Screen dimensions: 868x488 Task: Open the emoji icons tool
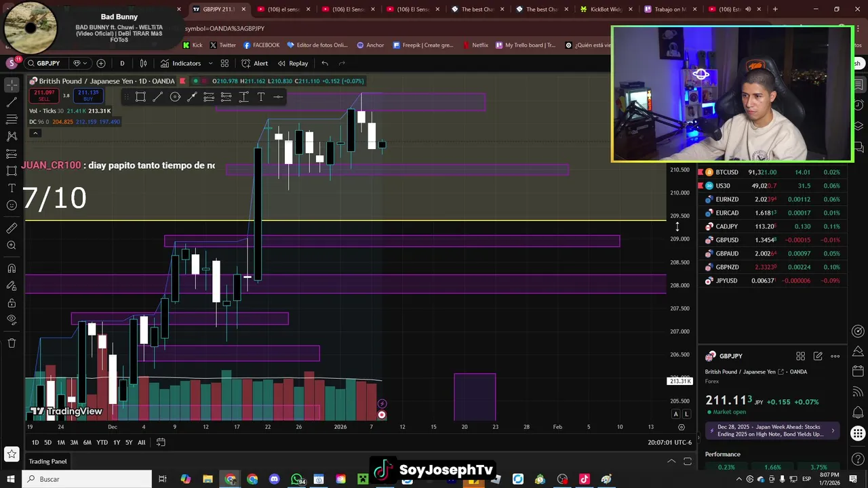12,205
